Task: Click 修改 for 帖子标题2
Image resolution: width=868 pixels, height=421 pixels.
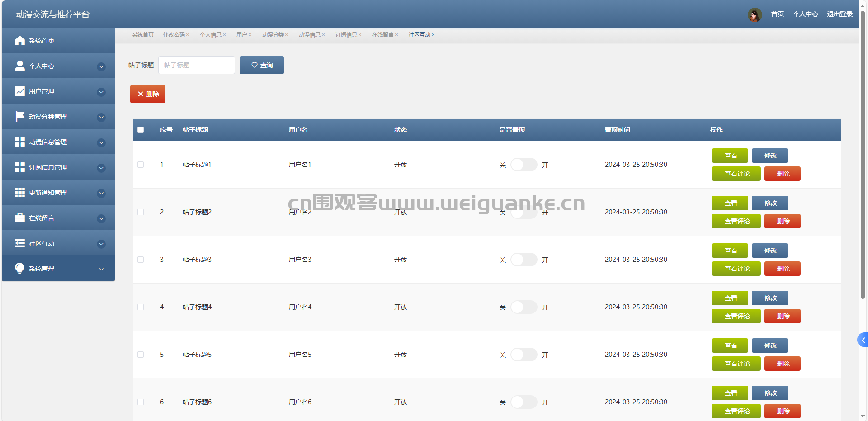Action: point(770,203)
